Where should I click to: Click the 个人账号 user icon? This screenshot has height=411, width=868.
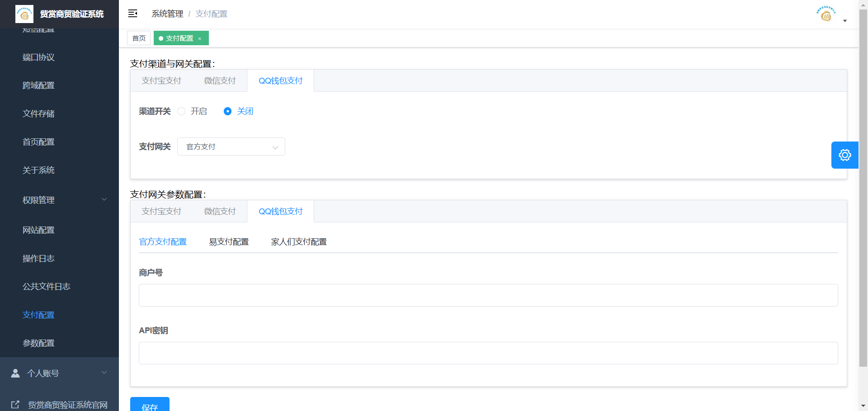(x=15, y=373)
